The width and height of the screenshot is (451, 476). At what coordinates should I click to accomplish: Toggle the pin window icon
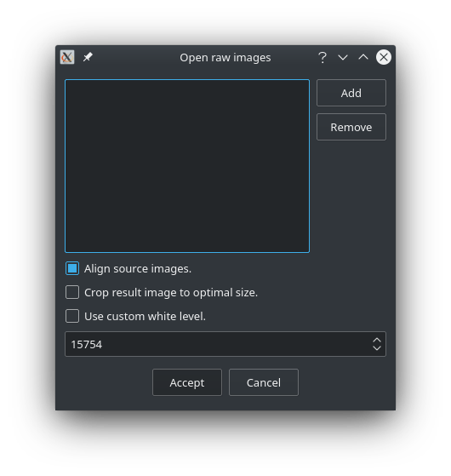tap(88, 57)
